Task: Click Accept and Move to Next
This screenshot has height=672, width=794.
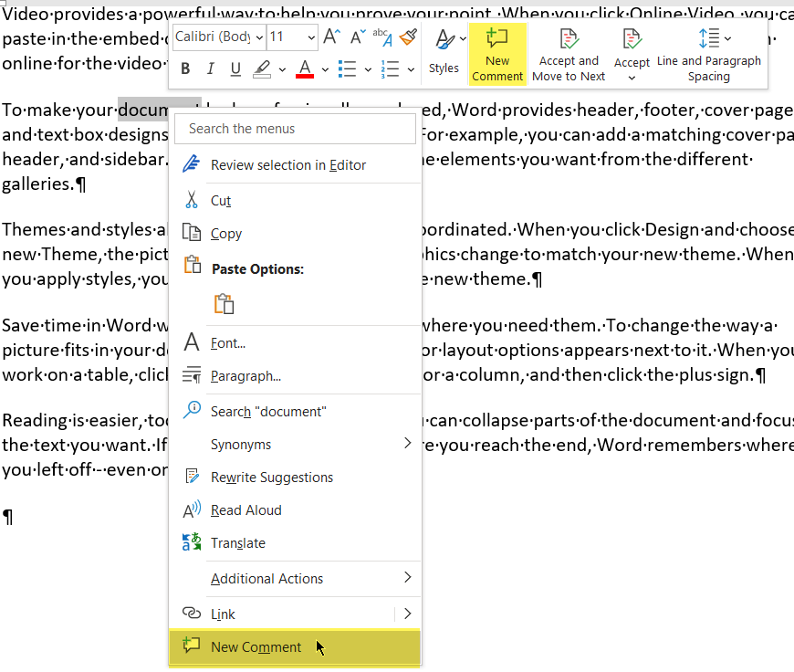Action: click(569, 53)
